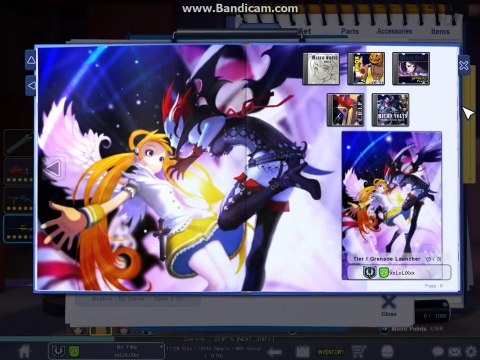This screenshot has height=360, width=480.
Task: Open the INVENTORY menu
Action: [330, 352]
